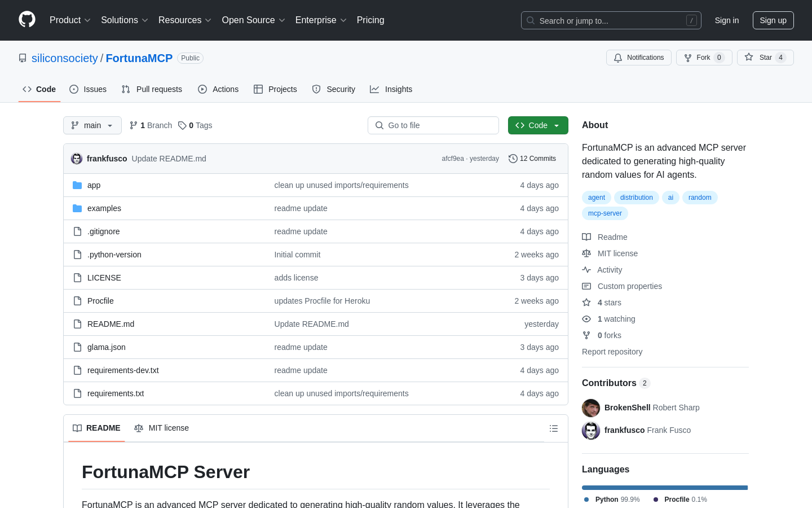Select the MIT license tab
This screenshot has height=508, width=812.
coord(161,428)
